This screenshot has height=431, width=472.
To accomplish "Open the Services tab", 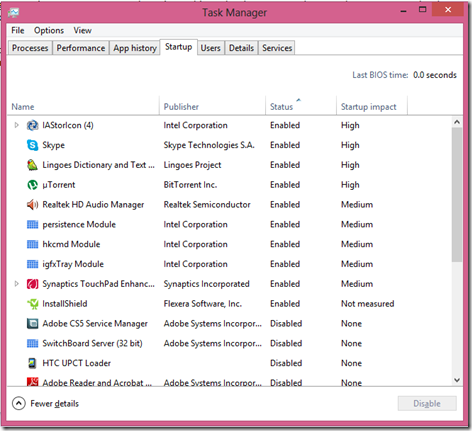I will [x=277, y=48].
